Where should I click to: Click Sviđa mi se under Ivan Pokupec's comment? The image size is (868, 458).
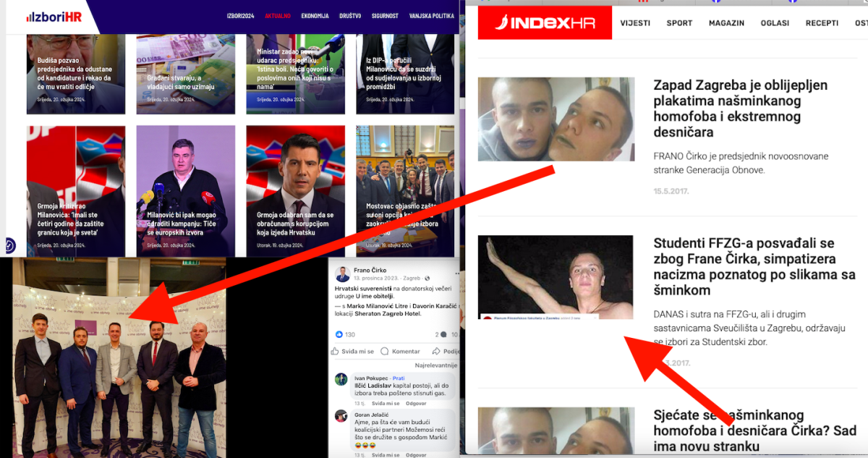(386, 403)
